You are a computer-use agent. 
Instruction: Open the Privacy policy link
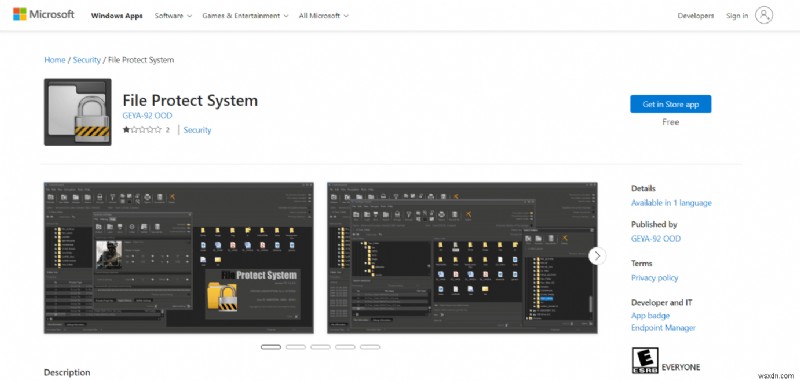point(655,278)
